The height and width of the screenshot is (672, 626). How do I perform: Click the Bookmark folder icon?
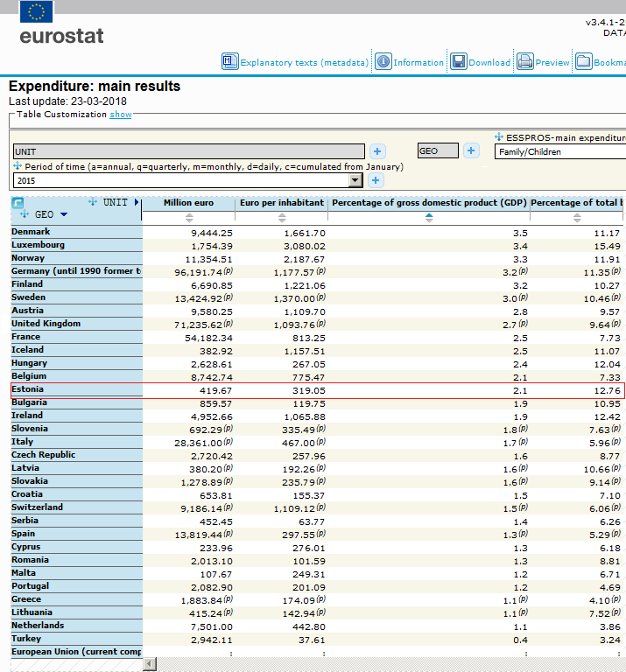(x=584, y=61)
